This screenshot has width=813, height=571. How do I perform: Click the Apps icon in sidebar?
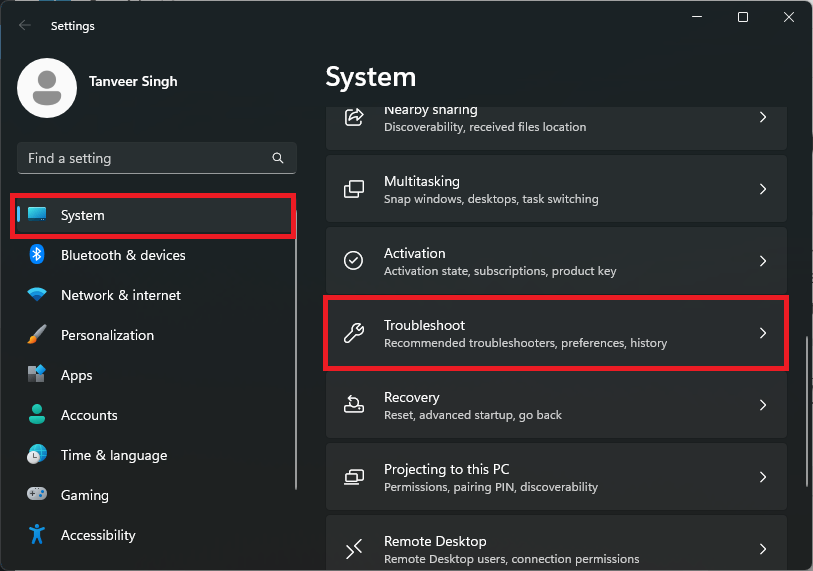point(37,374)
